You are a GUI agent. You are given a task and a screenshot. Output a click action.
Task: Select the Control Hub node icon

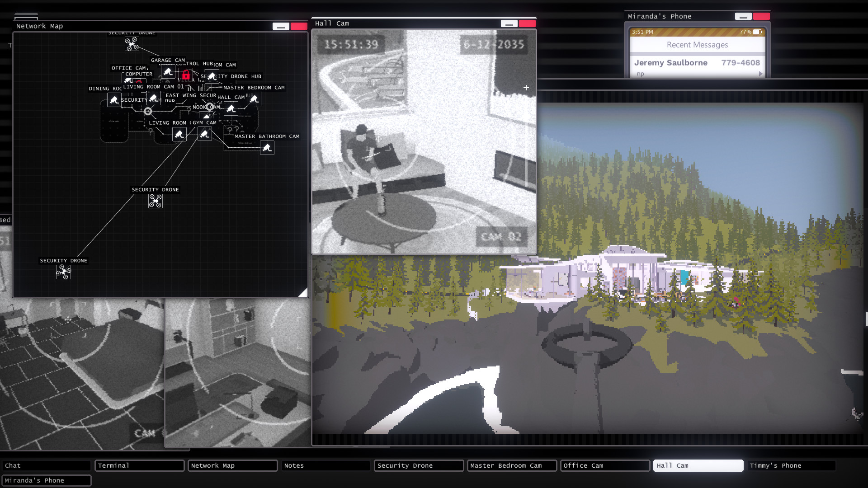(x=185, y=75)
